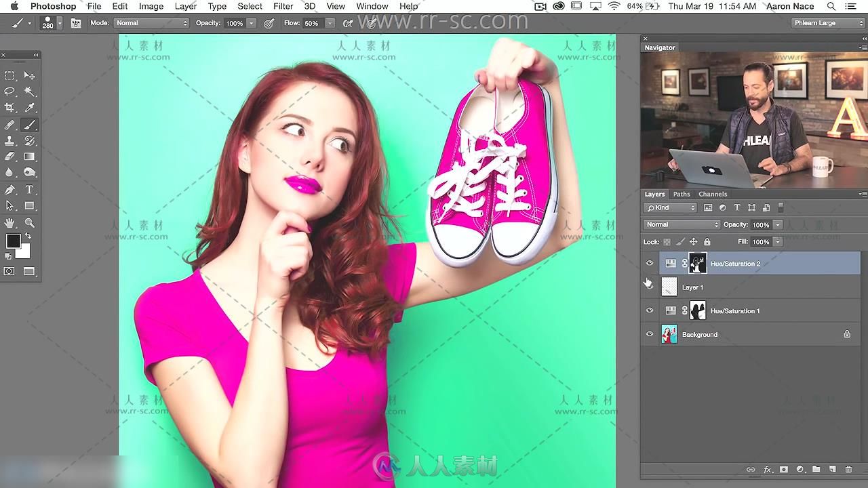The width and height of the screenshot is (868, 488).
Task: Hide the Hue/Saturation 2 layer
Action: point(650,264)
